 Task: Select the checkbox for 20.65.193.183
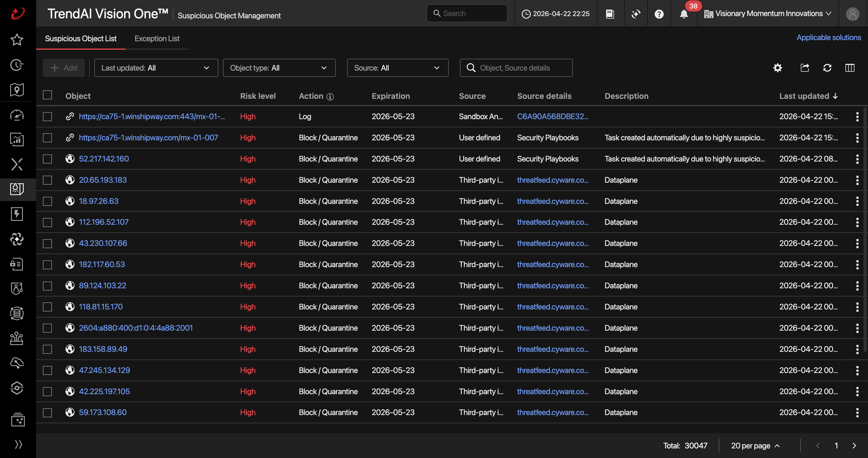[x=47, y=180]
